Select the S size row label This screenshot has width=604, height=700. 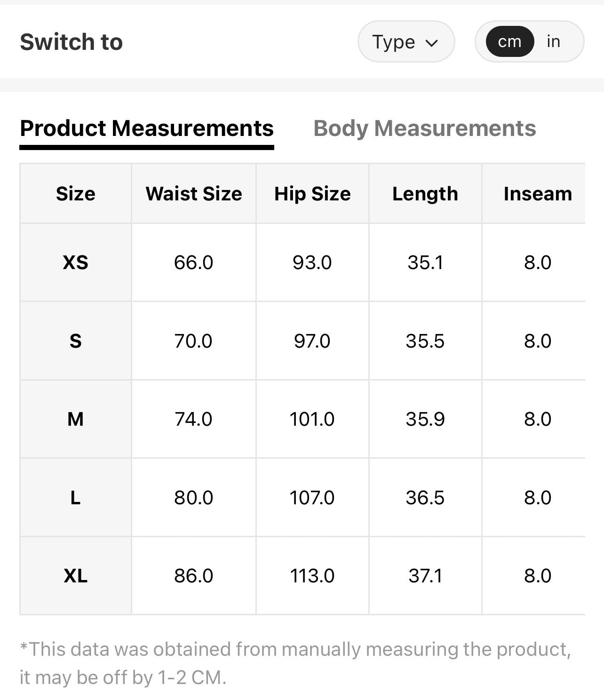[x=75, y=341]
